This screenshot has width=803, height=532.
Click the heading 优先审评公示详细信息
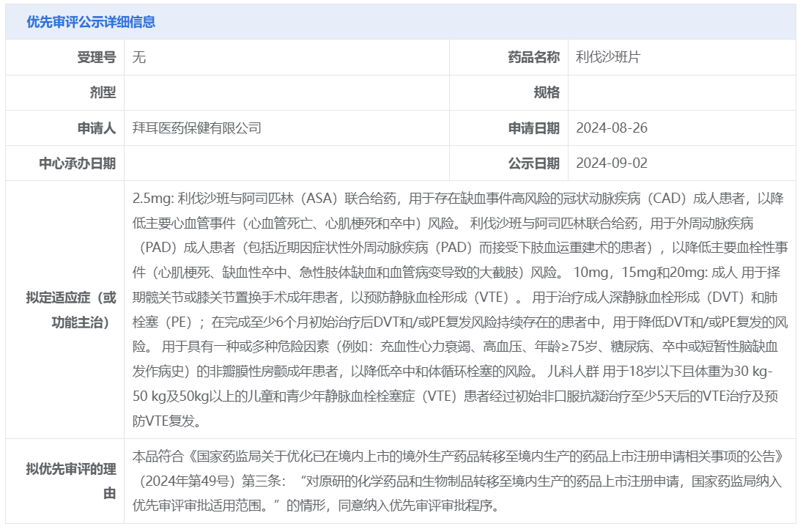(x=91, y=22)
